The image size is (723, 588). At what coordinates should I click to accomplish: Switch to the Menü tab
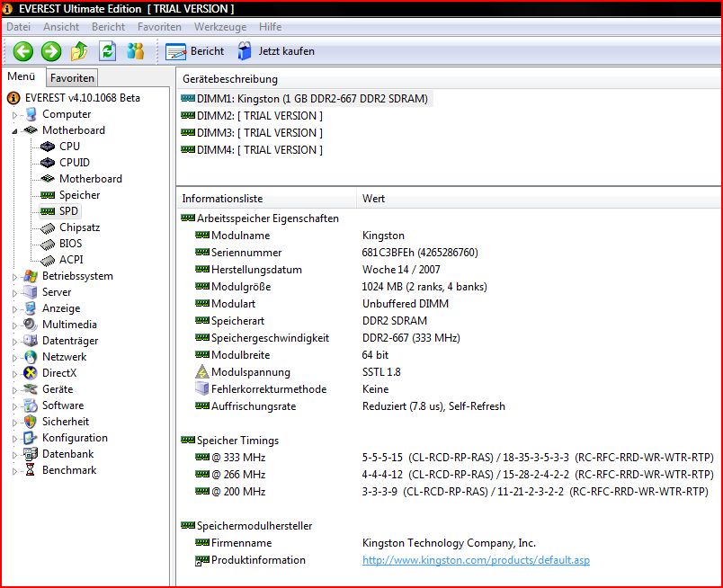click(22, 76)
